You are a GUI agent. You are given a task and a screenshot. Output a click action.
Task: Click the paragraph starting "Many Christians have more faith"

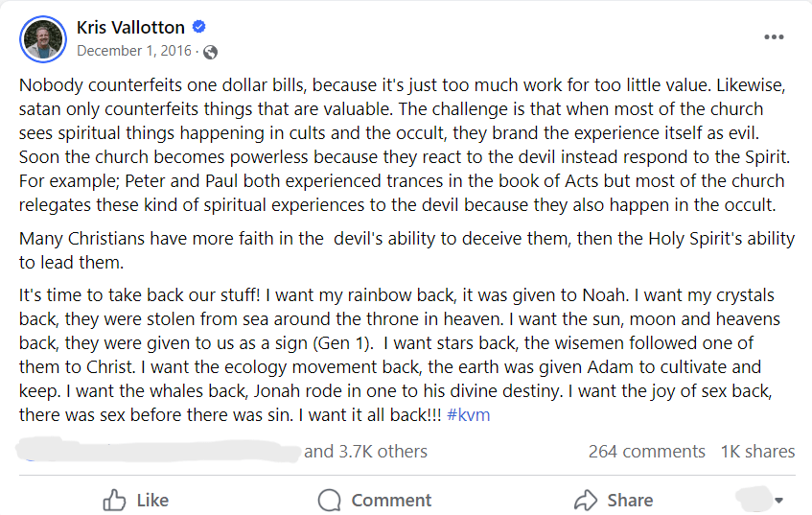click(x=403, y=249)
